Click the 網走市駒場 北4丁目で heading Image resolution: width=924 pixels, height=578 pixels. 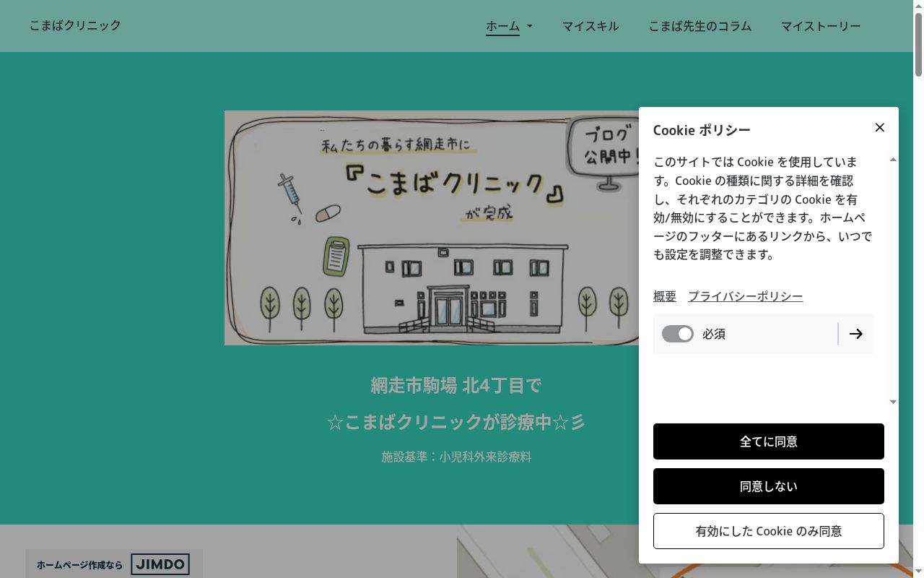[x=456, y=385]
